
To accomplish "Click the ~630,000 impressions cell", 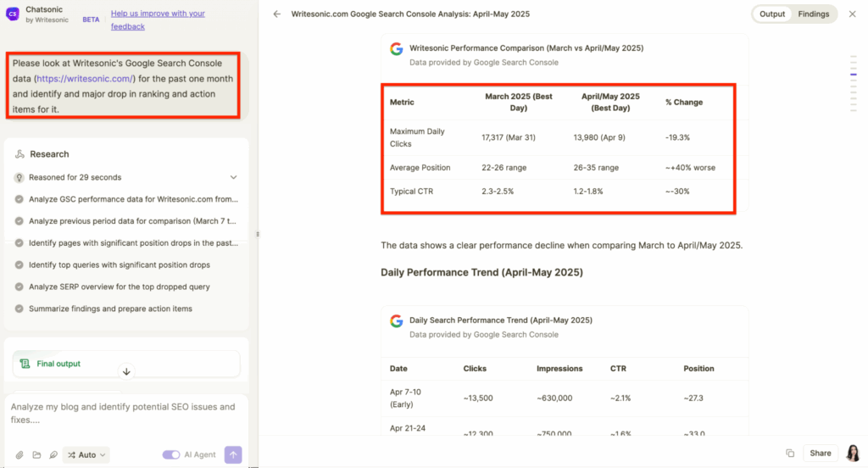I will 554,398.
